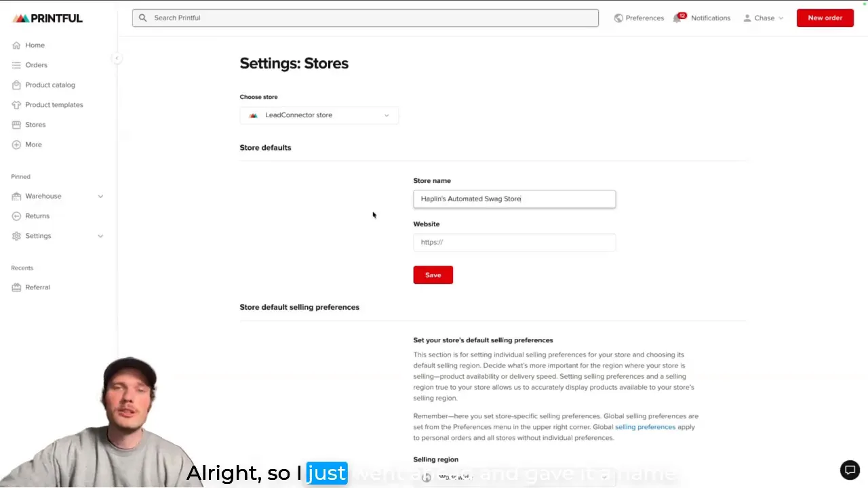Expand the Settings chevron in sidebar
Viewport: 868px width, 488px height.
pyautogui.click(x=100, y=236)
